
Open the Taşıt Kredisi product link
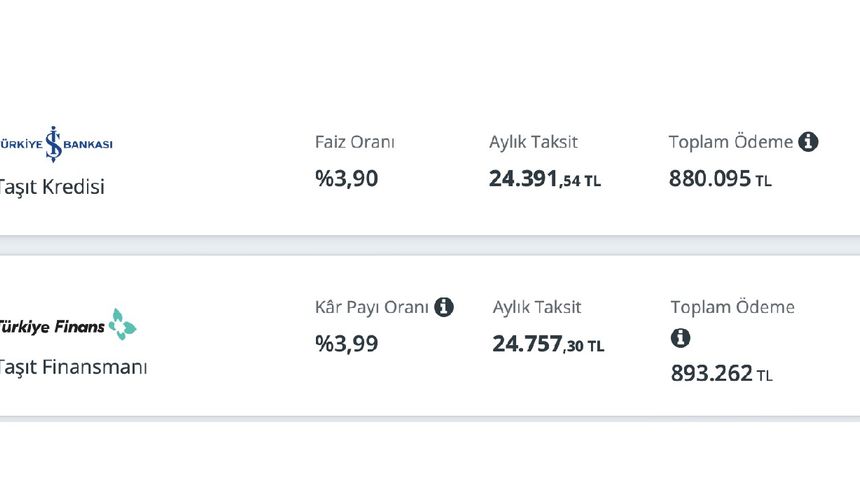coord(52,187)
